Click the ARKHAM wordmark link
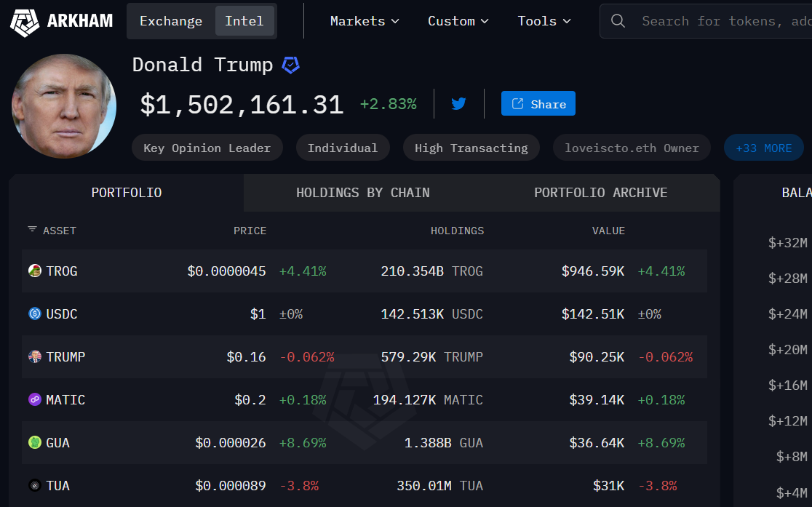This screenshot has height=507, width=812. pos(80,21)
